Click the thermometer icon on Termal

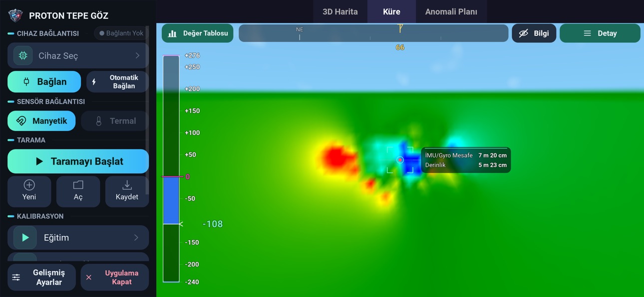point(99,121)
